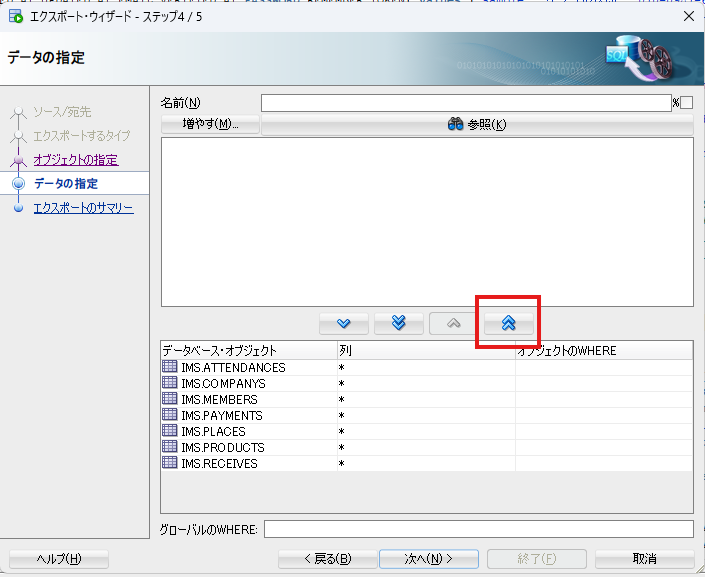705x577 pixels.
Task: Click the binoculars 参照 button
Action: pos(477,124)
